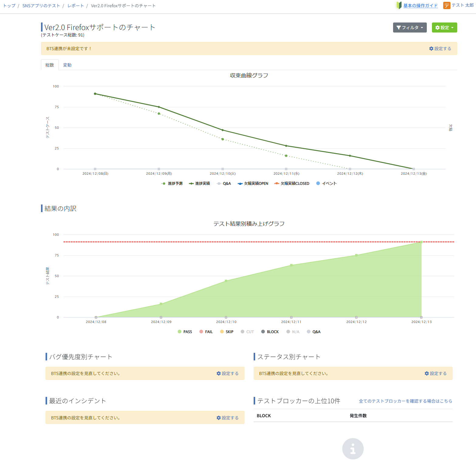Toggle CUT legend in stacked chart
The width and height of the screenshot is (476, 461).
(247, 332)
